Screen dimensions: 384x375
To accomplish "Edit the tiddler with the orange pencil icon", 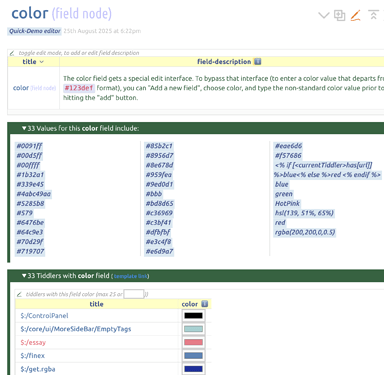I will [x=356, y=15].
